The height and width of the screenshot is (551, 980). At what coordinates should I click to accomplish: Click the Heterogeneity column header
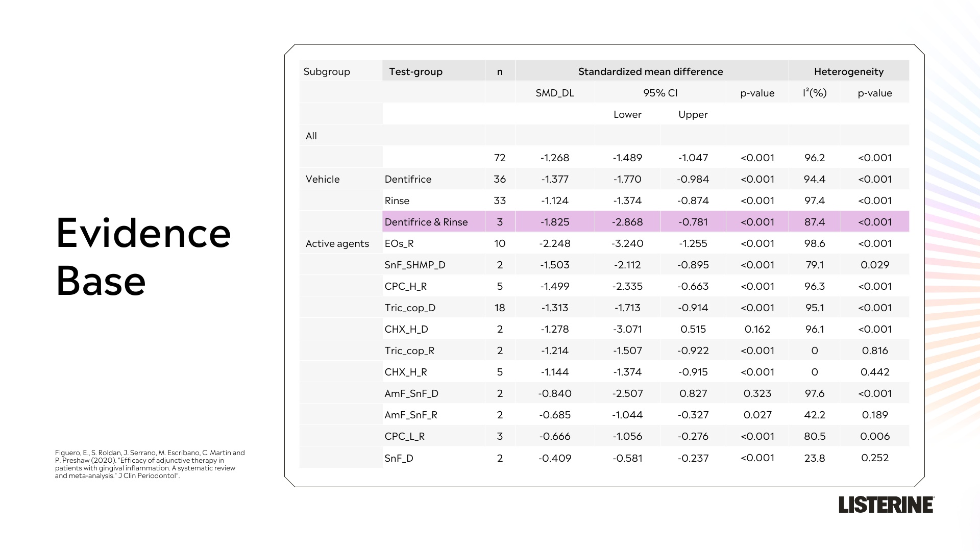tap(849, 71)
